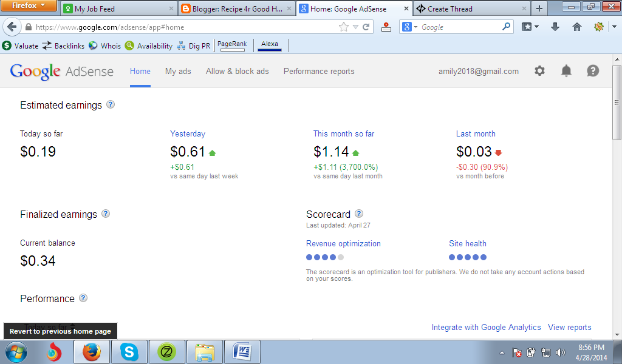622x364 pixels.
Task: Switch to the My ads tab
Action: pos(178,71)
